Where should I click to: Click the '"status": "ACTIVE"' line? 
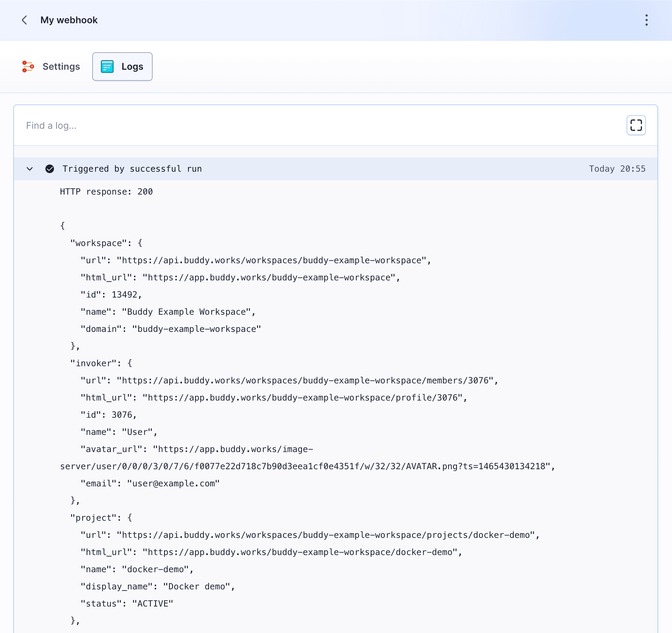pos(127,604)
